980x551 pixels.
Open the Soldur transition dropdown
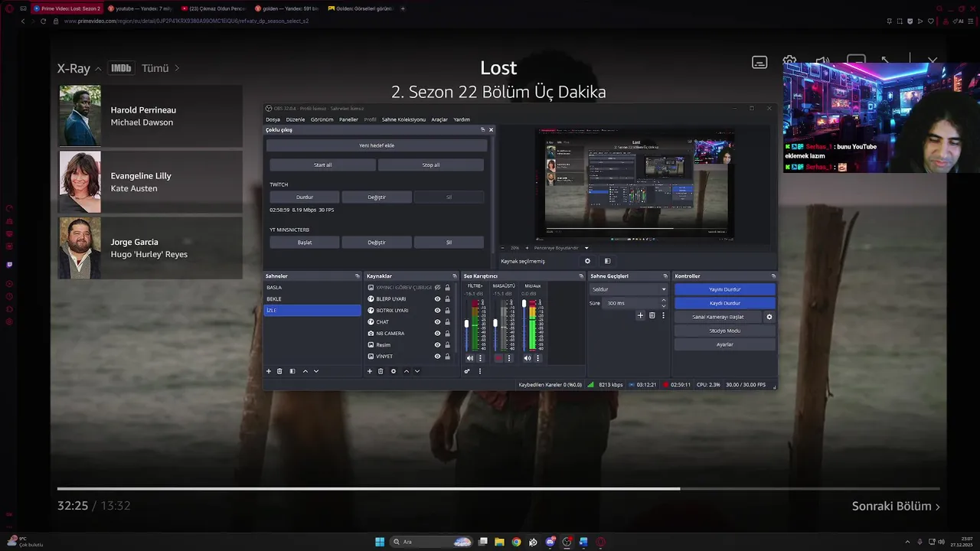pyautogui.click(x=629, y=289)
